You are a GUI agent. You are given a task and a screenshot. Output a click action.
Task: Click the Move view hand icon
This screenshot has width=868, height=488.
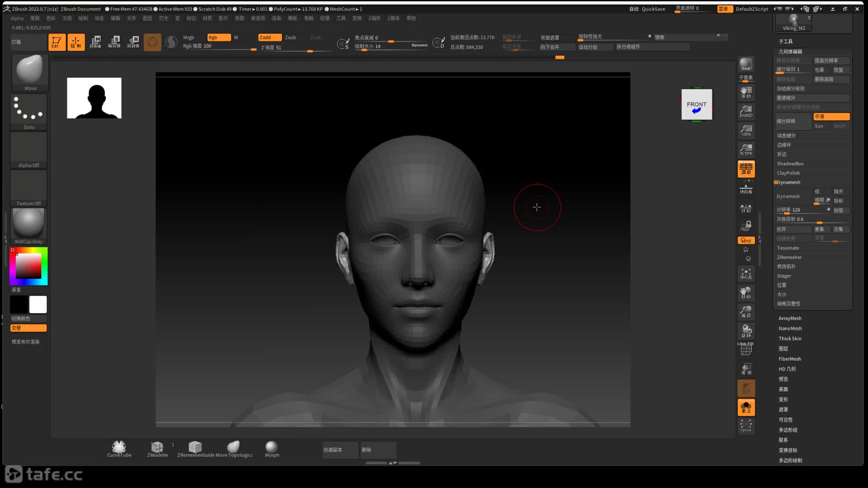point(746,293)
